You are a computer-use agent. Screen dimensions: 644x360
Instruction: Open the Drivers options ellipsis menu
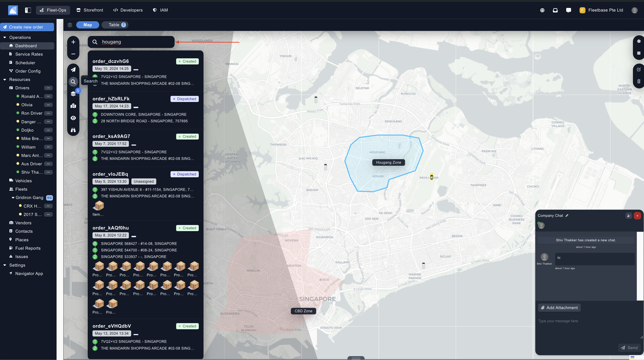[x=48, y=88]
